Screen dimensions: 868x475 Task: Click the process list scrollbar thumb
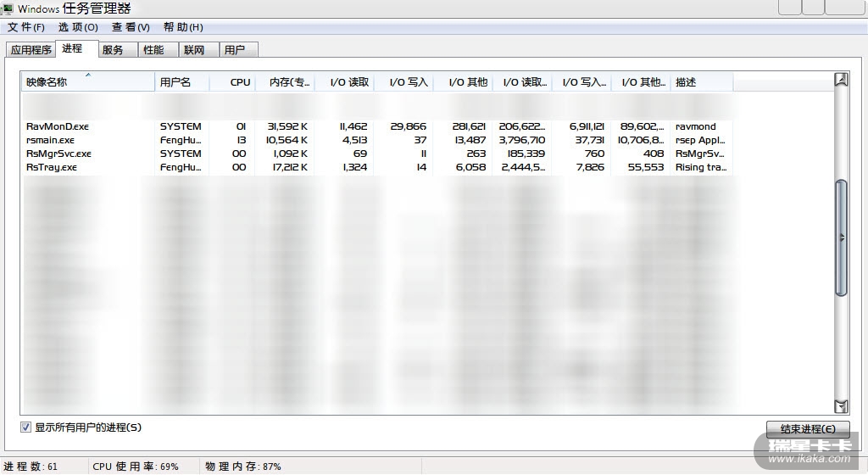pyautogui.click(x=841, y=238)
